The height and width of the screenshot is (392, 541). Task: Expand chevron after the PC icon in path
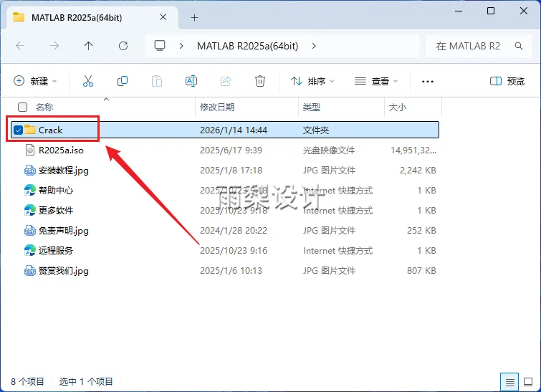click(x=181, y=46)
